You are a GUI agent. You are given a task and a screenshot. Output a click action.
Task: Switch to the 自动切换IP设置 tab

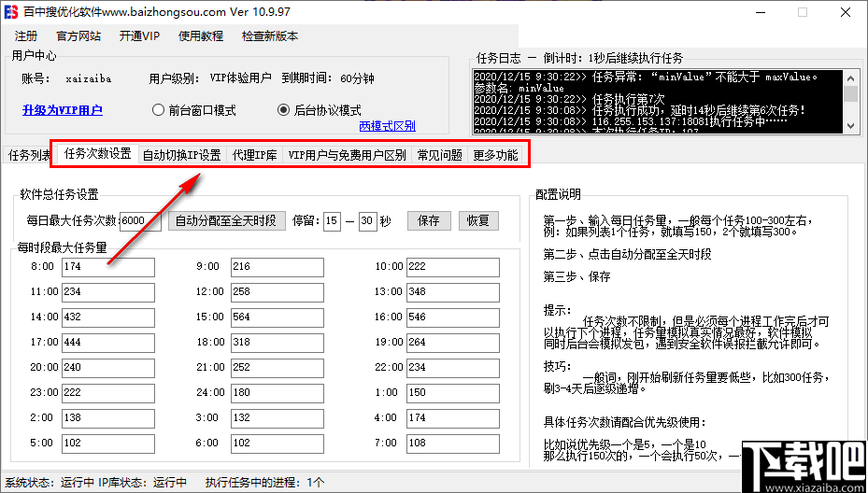[x=182, y=156]
